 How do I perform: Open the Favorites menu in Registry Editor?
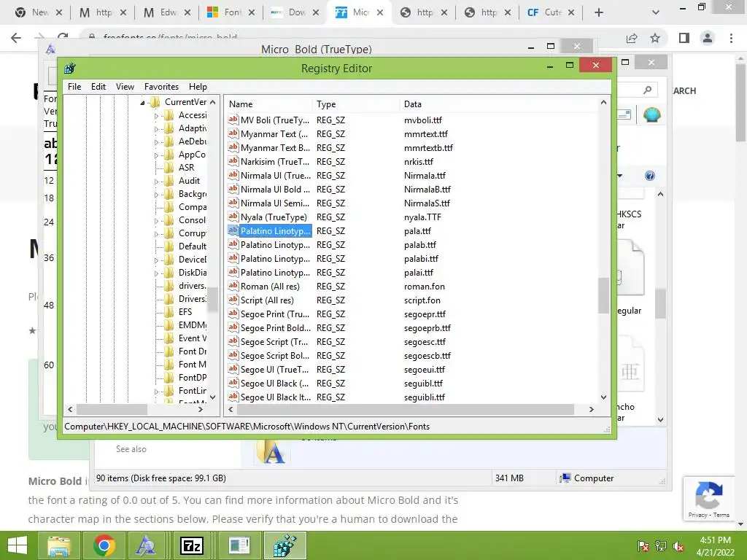161,87
